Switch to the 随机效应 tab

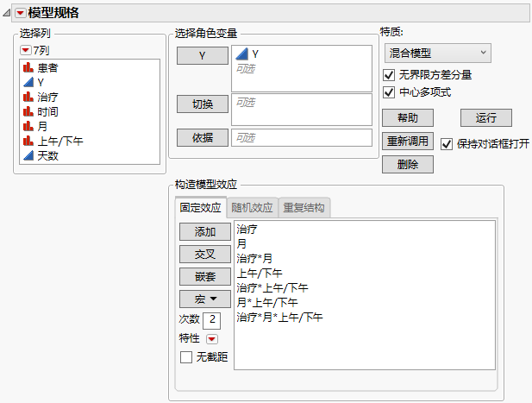coord(253,208)
